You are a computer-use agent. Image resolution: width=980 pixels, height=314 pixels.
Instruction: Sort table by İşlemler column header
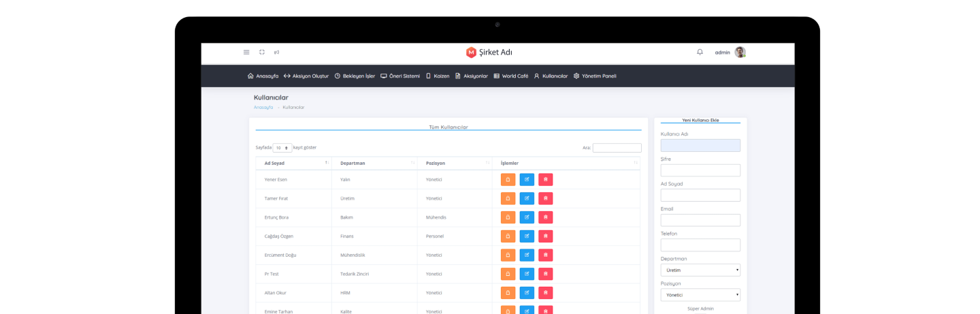tap(566, 163)
